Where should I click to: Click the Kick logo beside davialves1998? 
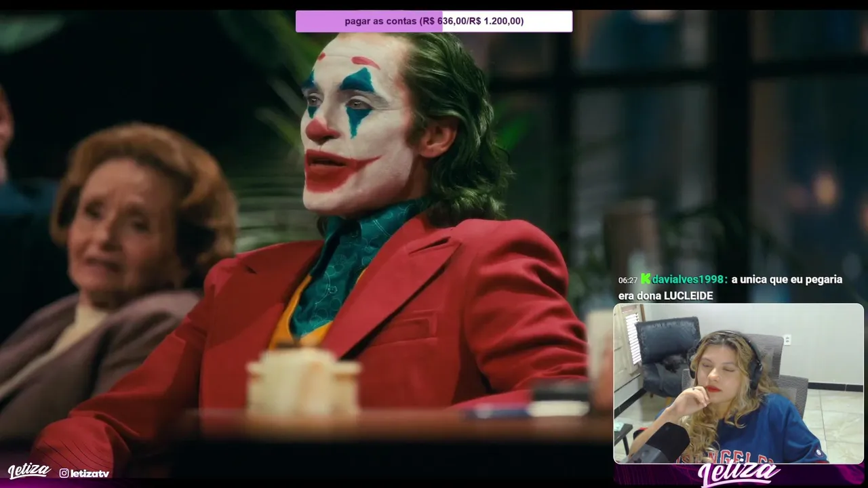pos(646,279)
